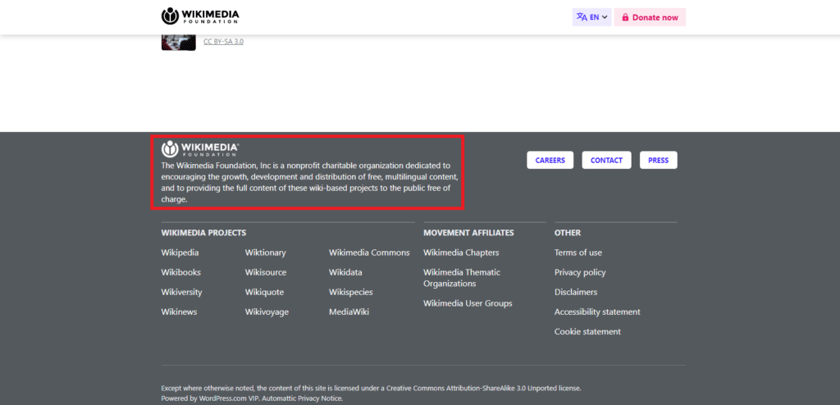
Task: Open the EN language selector dropdown
Action: pos(591,17)
